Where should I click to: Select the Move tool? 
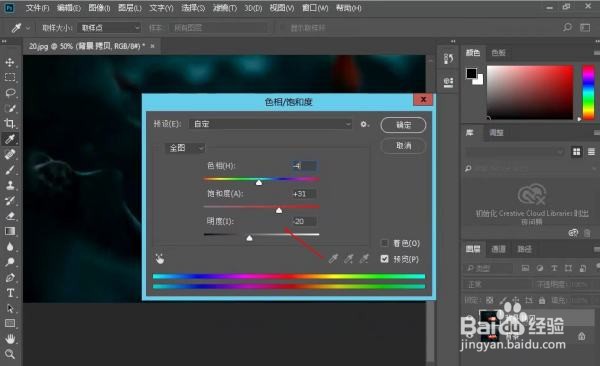coord(10,62)
